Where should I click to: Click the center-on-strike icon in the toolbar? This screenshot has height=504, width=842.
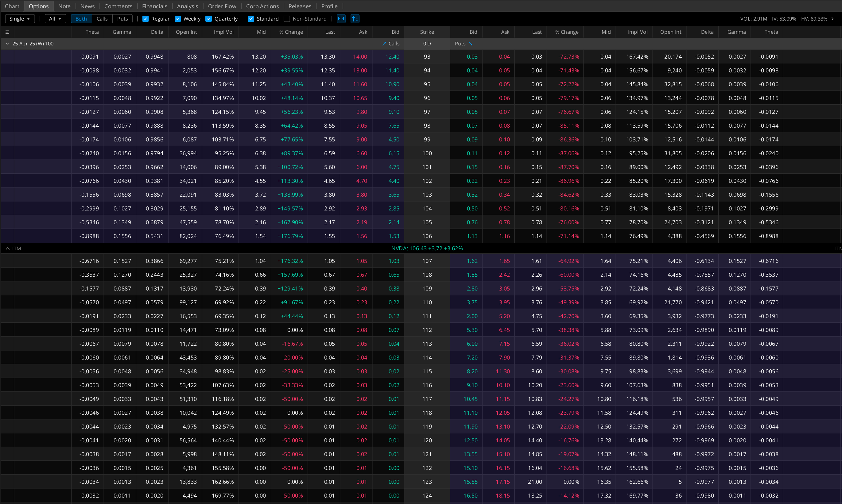[341, 19]
